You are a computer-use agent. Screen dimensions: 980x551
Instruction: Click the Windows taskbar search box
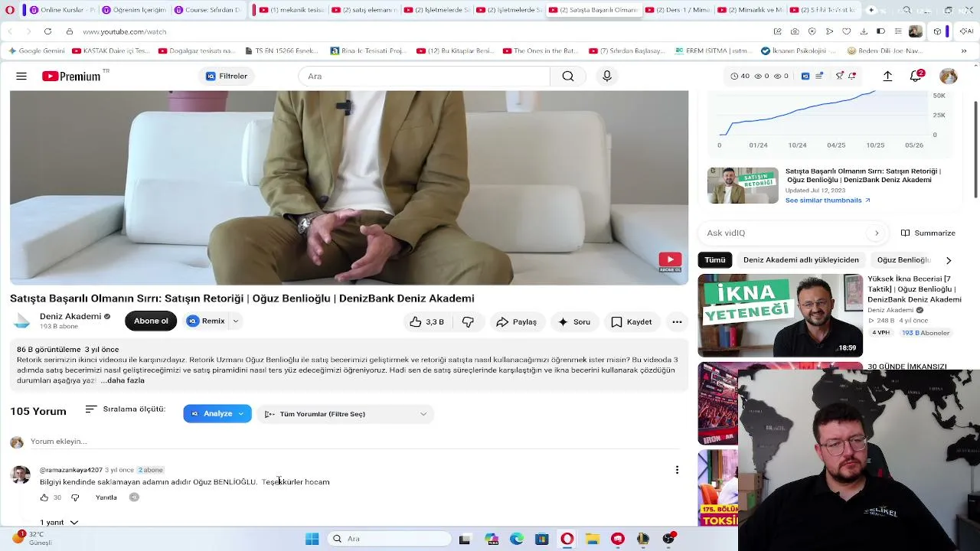coord(390,539)
